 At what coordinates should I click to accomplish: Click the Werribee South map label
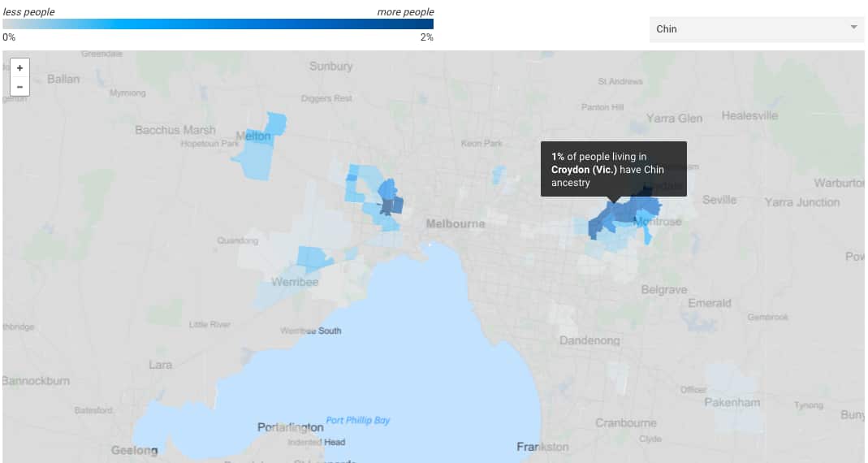[310, 331]
